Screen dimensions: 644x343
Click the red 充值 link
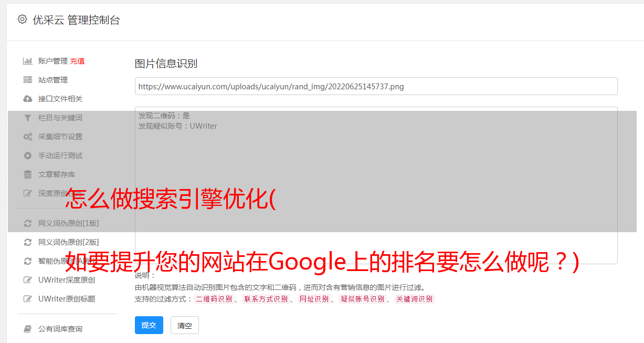(77, 61)
